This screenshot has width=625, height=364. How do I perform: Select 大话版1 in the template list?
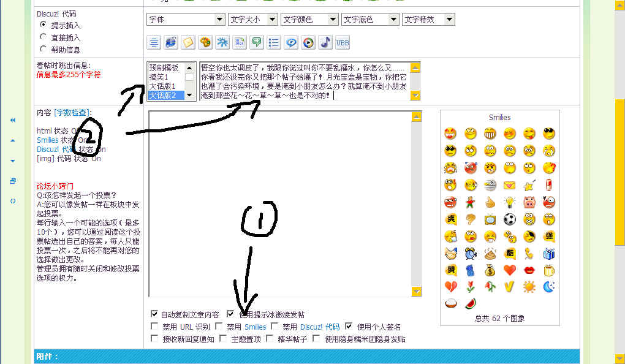click(x=166, y=86)
